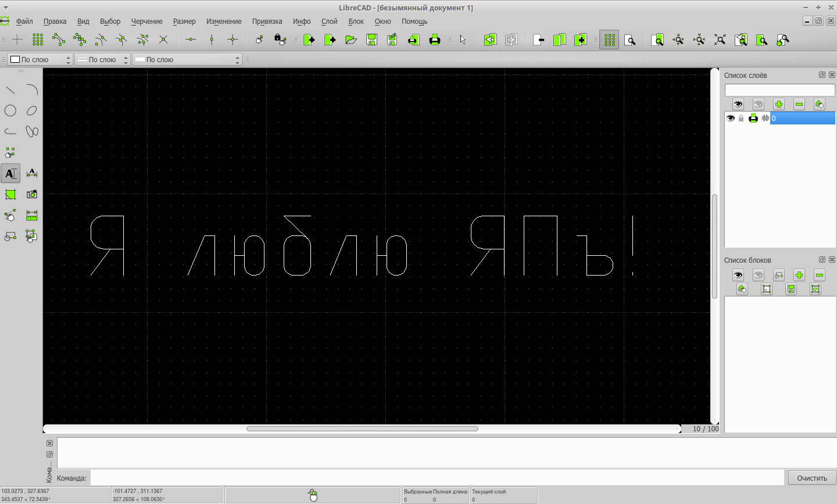Click the Zoom window icon
The width and height of the screenshot is (837, 504).
(x=762, y=40)
